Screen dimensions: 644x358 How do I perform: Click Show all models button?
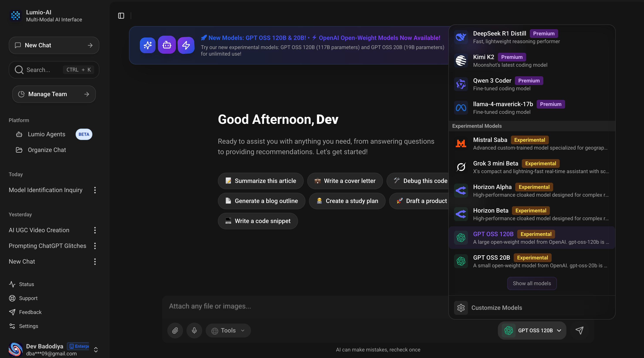[532, 283]
